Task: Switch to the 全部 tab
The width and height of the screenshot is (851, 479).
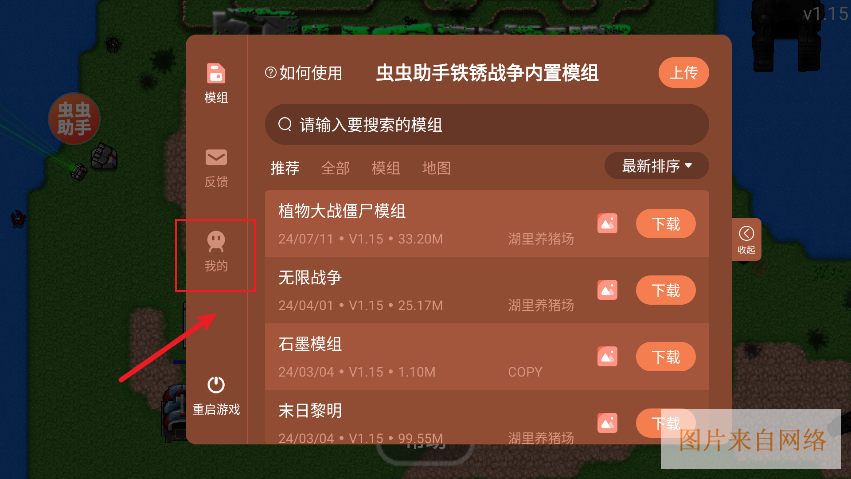Action: tap(335, 168)
